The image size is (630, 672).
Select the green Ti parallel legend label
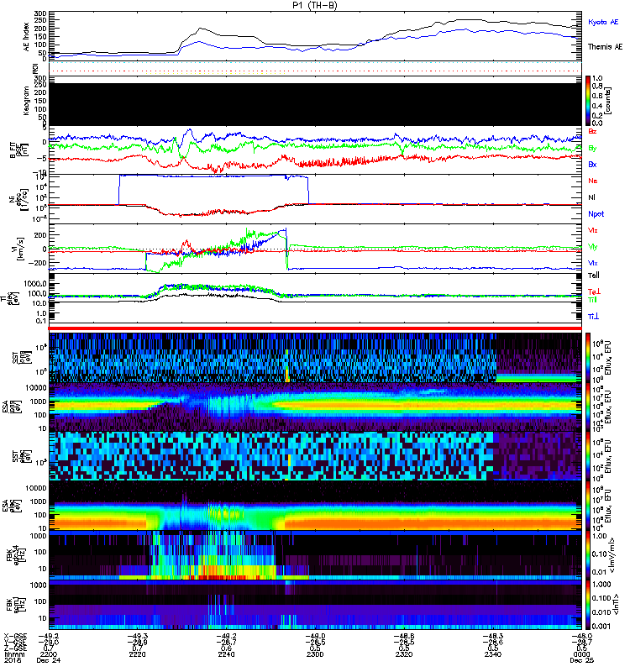(x=592, y=300)
